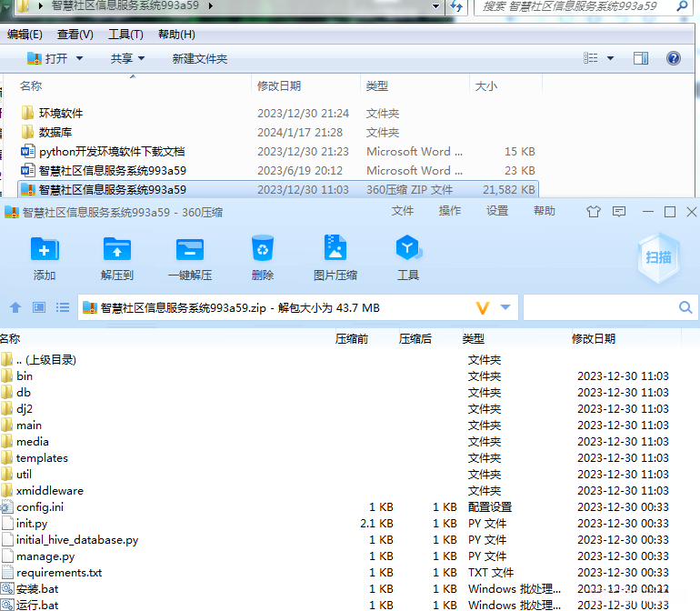The width and height of the screenshot is (700, 611).
Task: Click the 解压到 (Extract to) icon
Action: [x=117, y=249]
